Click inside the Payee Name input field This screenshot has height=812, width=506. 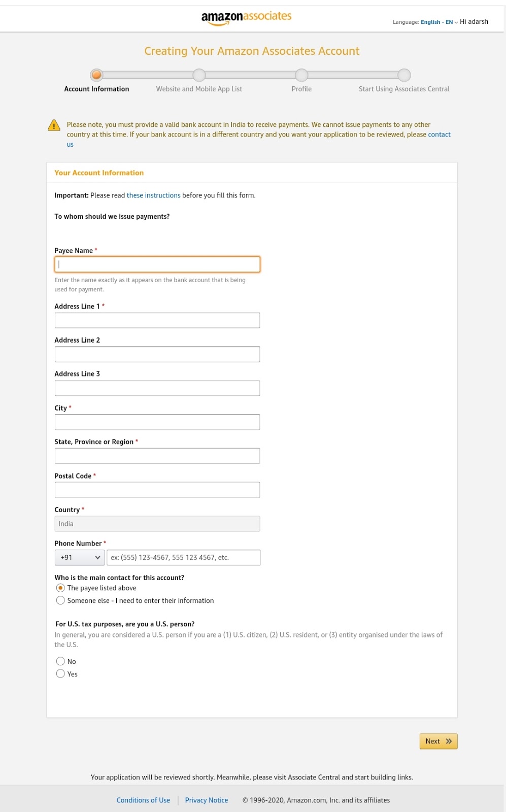[x=157, y=264]
